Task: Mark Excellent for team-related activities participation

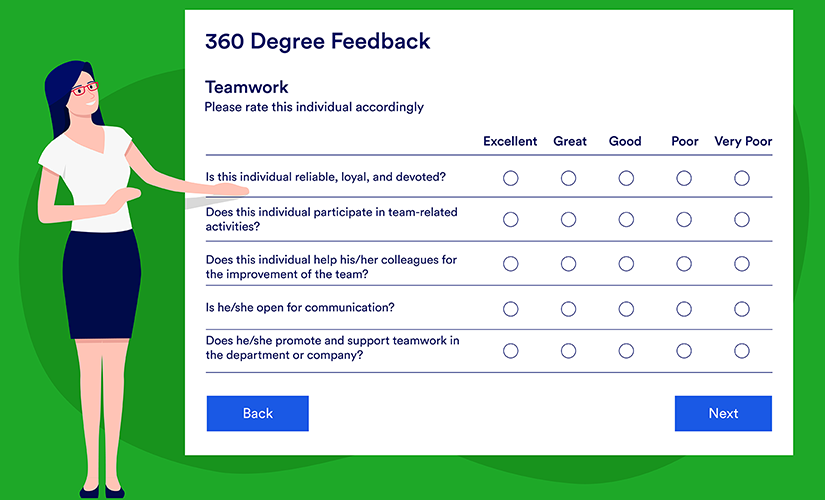Action: 511,220
